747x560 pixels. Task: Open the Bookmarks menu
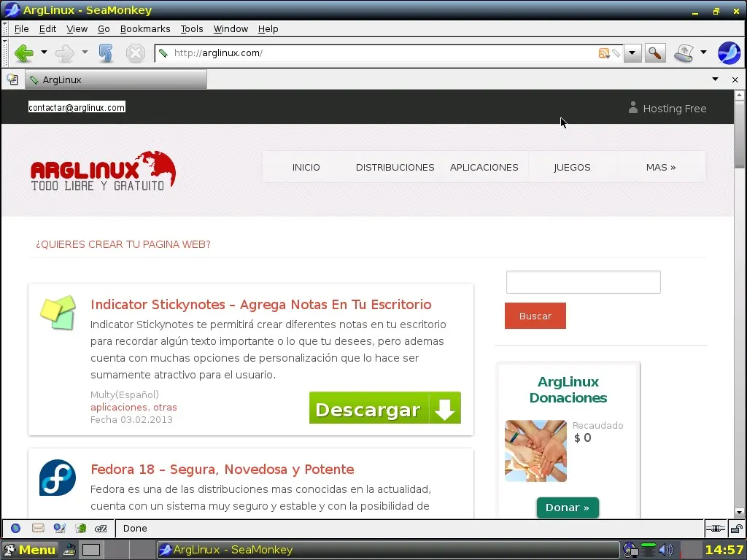click(145, 29)
